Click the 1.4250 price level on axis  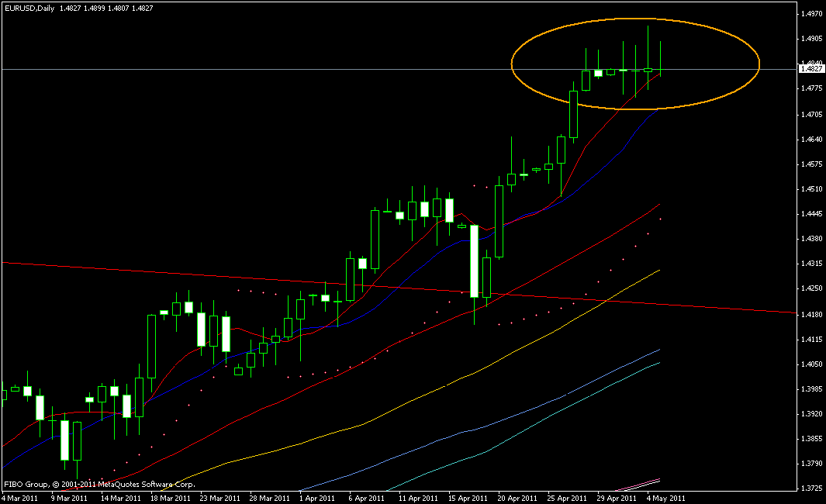[x=811, y=288]
